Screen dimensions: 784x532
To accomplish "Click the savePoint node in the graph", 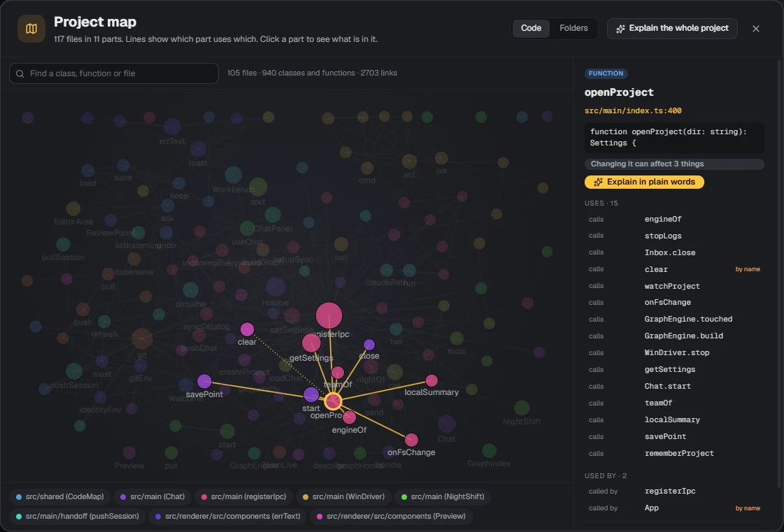I will point(204,381).
